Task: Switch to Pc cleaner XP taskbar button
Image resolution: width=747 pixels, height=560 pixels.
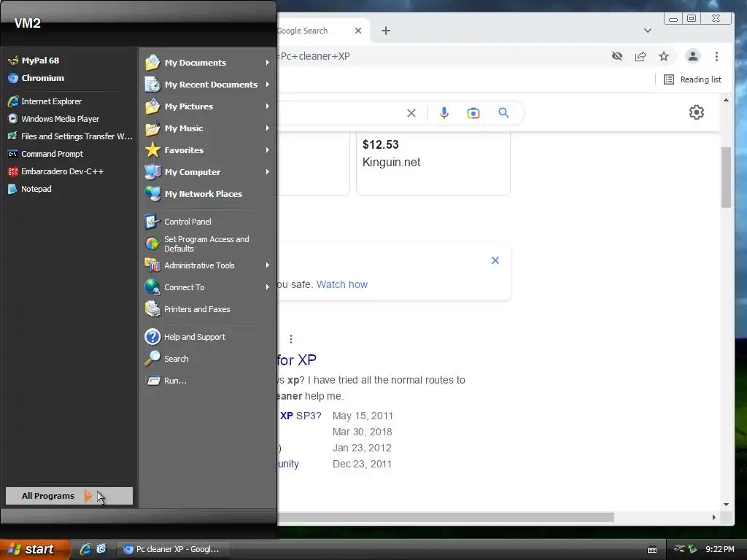Action: point(174,549)
